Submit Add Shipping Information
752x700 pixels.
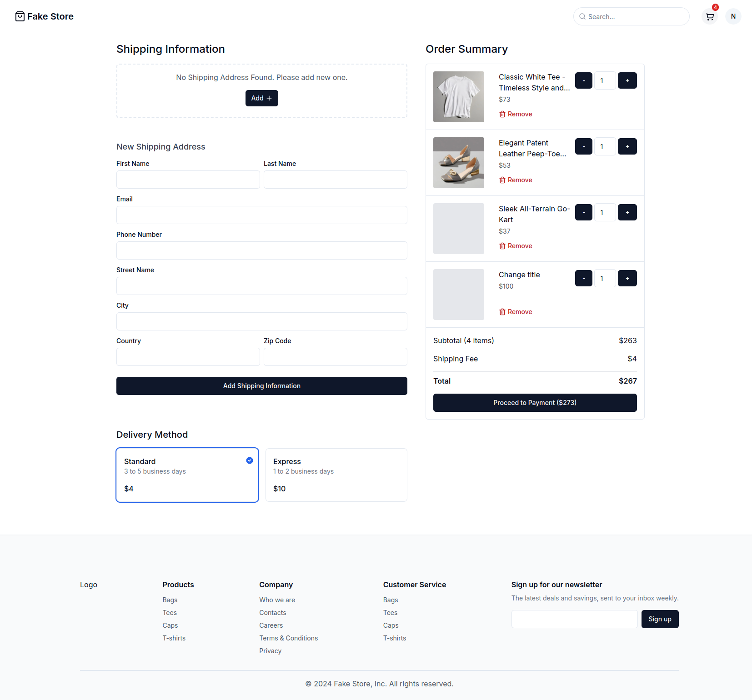coord(261,386)
